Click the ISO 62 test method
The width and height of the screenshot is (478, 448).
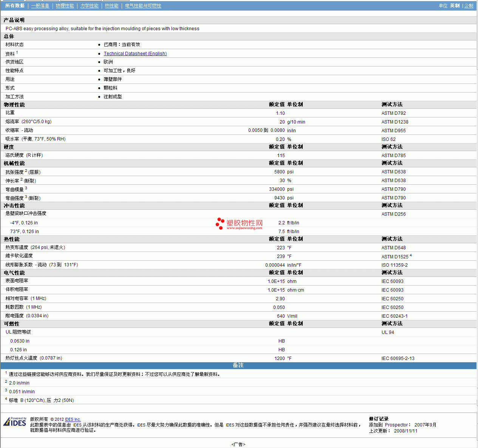click(388, 139)
